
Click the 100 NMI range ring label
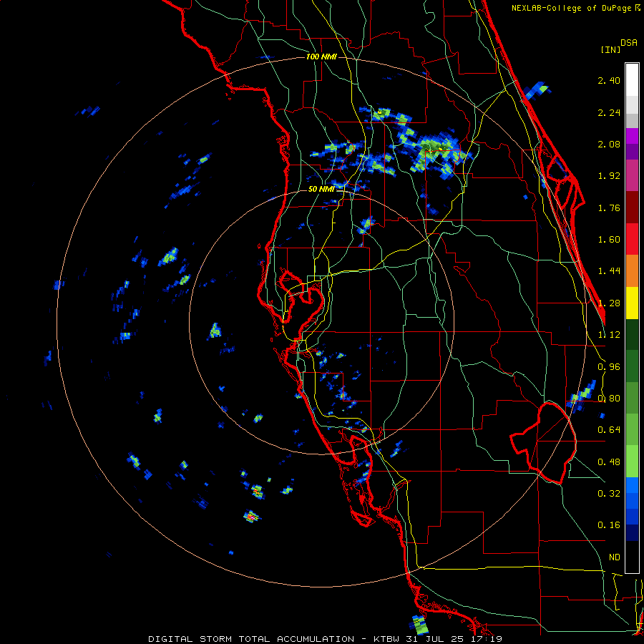[321, 57]
